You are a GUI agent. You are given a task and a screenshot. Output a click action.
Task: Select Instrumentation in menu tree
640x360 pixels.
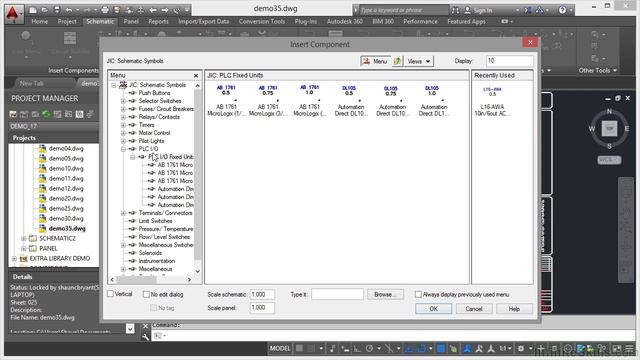[x=157, y=261]
